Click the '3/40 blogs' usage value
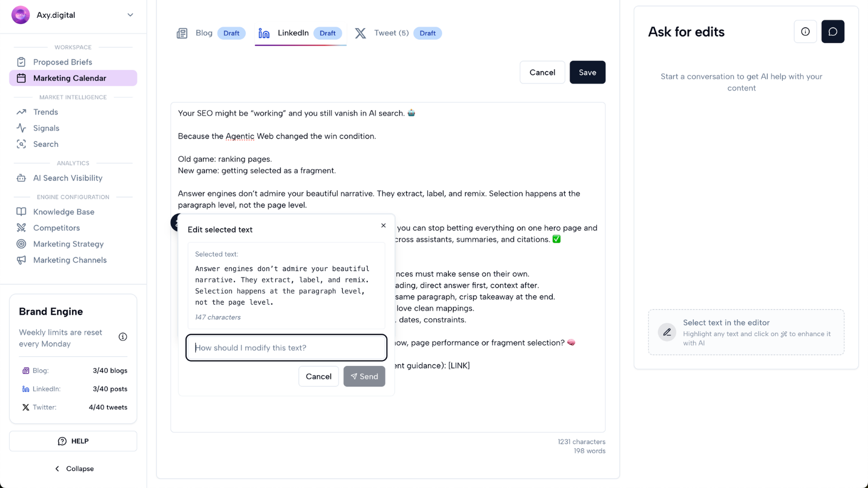This screenshot has width=868, height=488. [110, 371]
